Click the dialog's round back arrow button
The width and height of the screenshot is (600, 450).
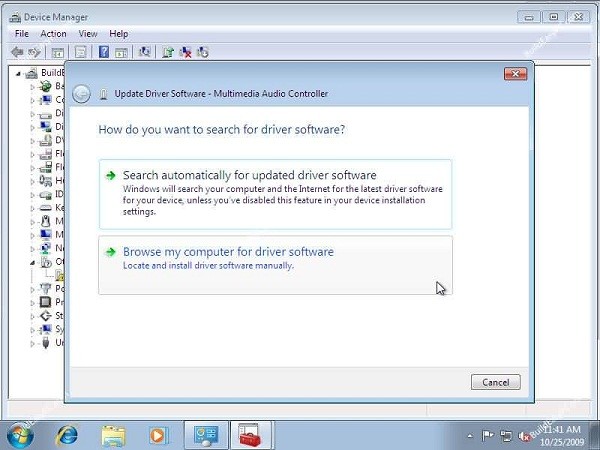[x=82, y=94]
